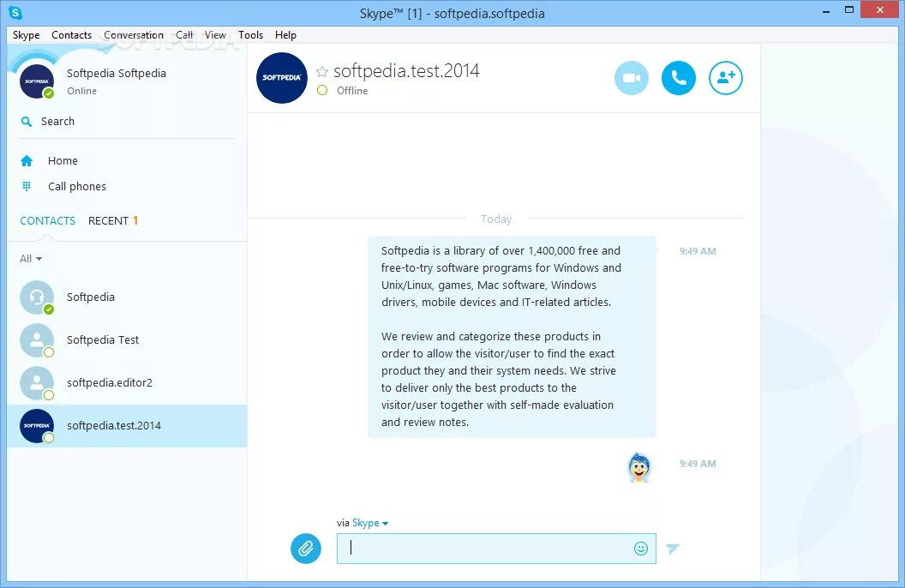Maximize the Skype window
Viewport: 905px width, 588px height.
coord(849,10)
